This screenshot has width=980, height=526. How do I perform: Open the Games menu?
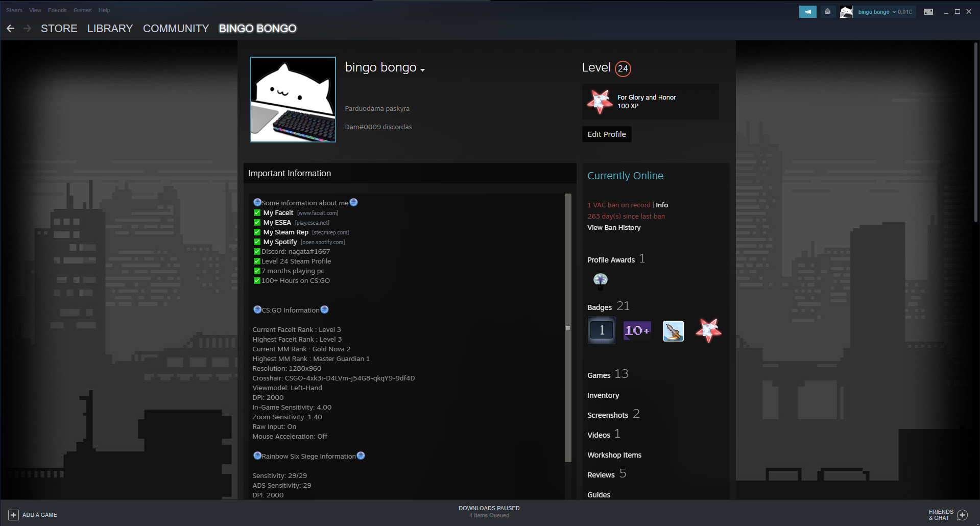pos(83,10)
